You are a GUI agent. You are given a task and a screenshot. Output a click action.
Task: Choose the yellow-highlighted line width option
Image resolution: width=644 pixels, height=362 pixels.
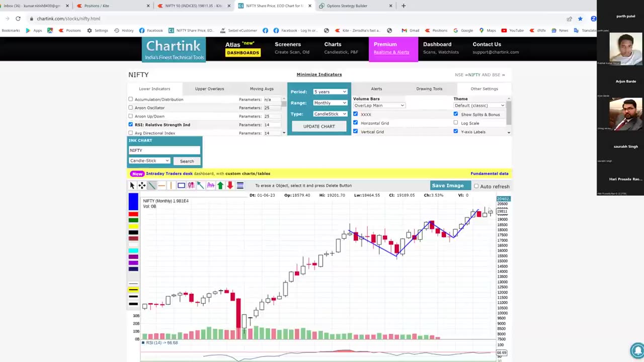(133, 290)
